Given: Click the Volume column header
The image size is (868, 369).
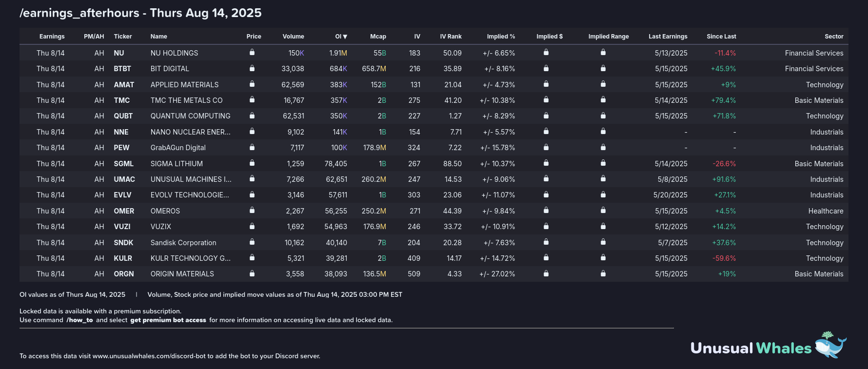Looking at the screenshot, I should (293, 37).
